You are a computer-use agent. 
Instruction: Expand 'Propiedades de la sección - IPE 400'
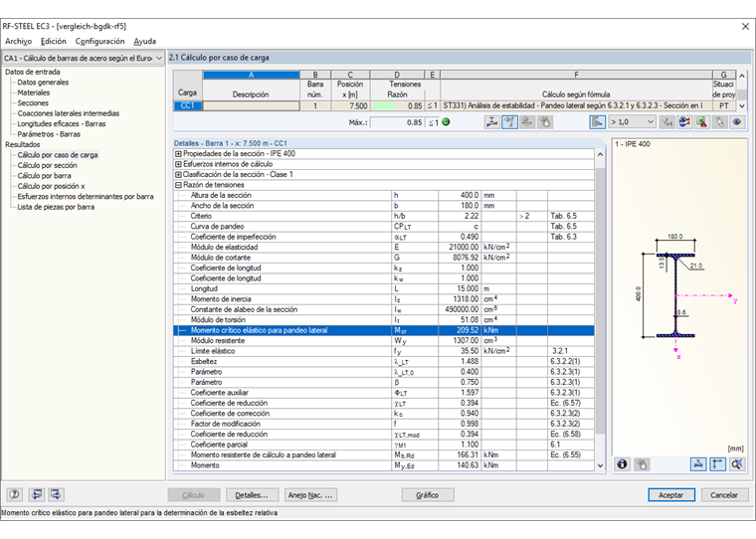[178, 154]
